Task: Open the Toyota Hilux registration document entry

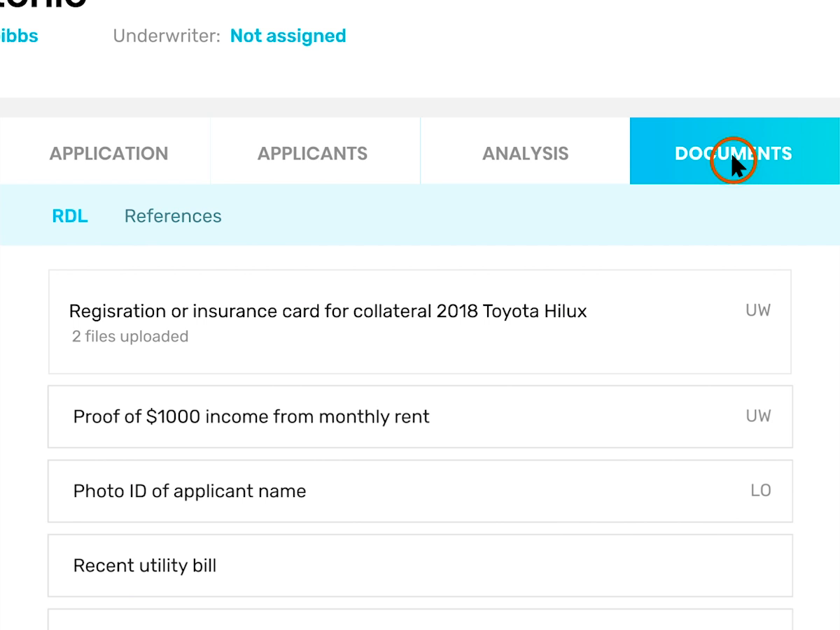Action: (x=328, y=311)
